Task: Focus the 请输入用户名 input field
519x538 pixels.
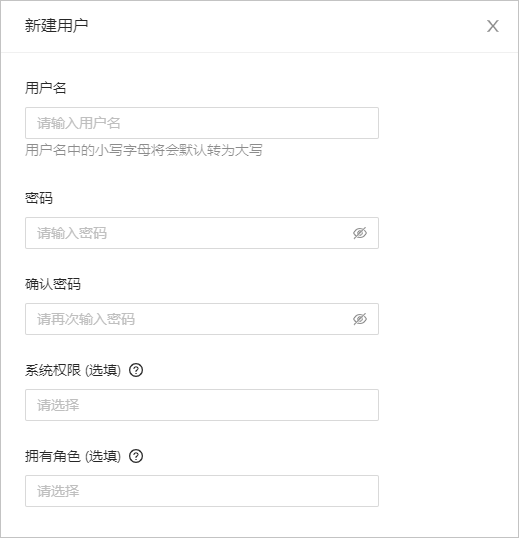Action: [x=202, y=123]
